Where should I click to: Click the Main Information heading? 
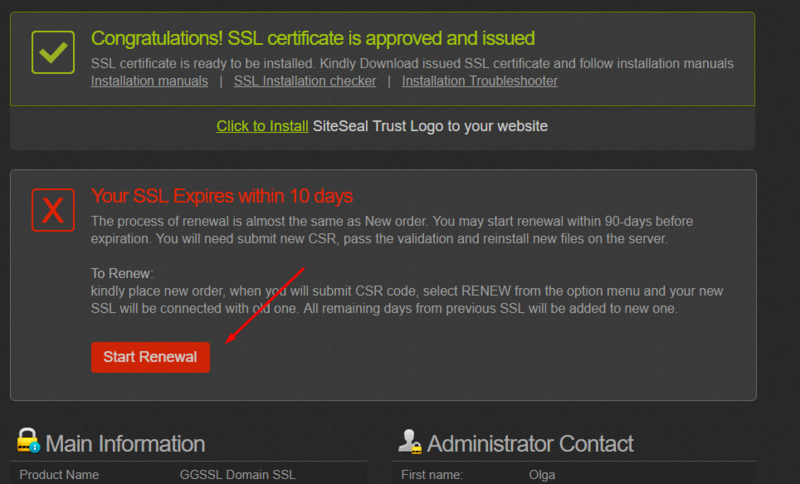(x=125, y=444)
